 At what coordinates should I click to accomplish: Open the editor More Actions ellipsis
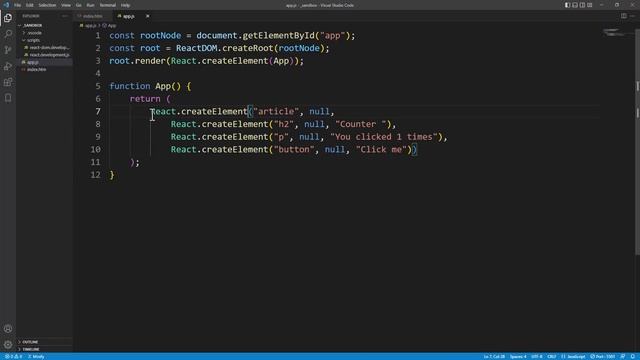[632, 16]
